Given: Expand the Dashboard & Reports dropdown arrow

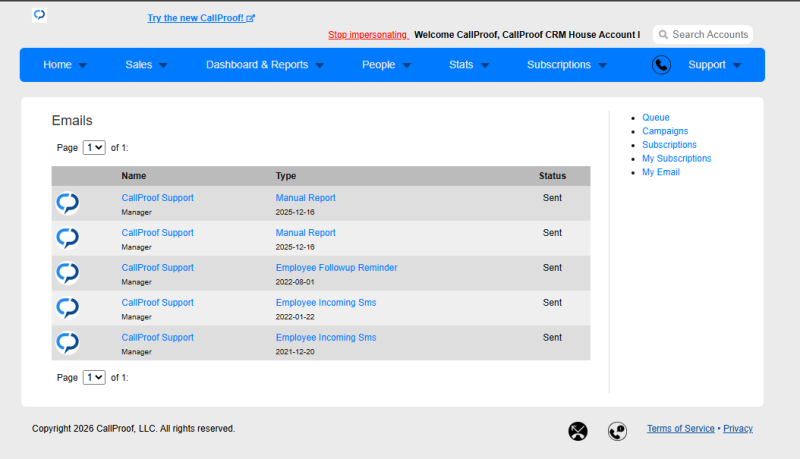Looking at the screenshot, I should coord(319,65).
